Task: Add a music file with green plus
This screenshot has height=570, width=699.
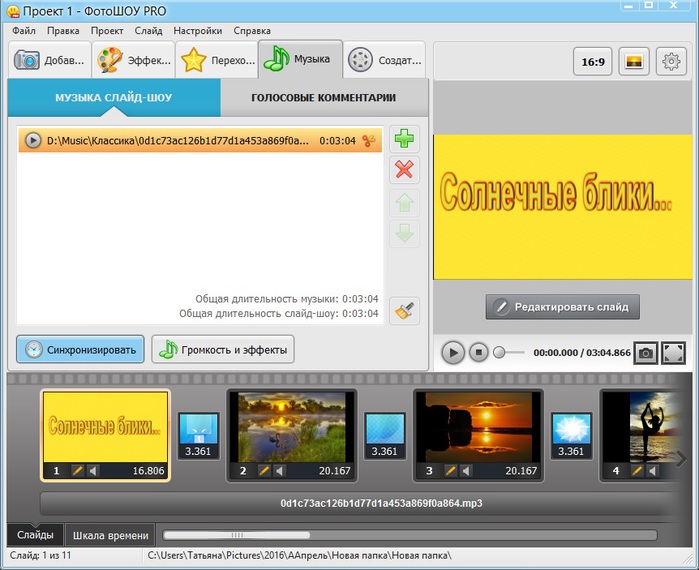Action: pyautogui.click(x=404, y=139)
